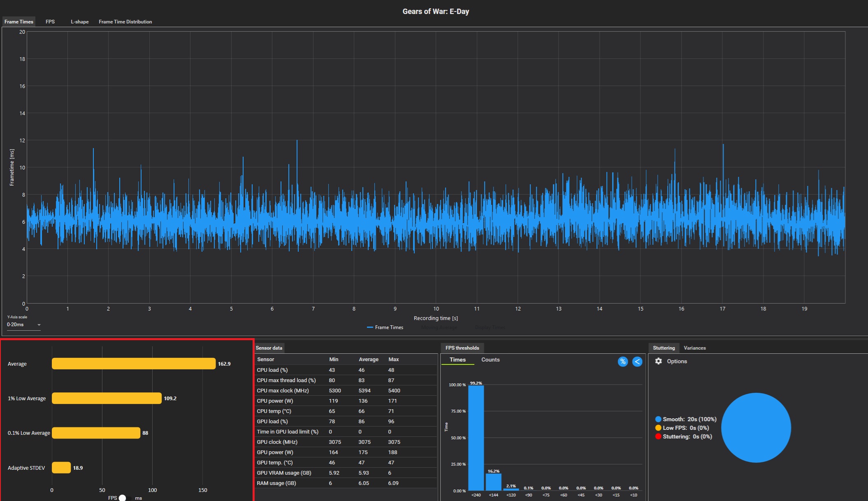Click the Smooth blue legend dot
The image size is (868, 501).
coord(658,419)
